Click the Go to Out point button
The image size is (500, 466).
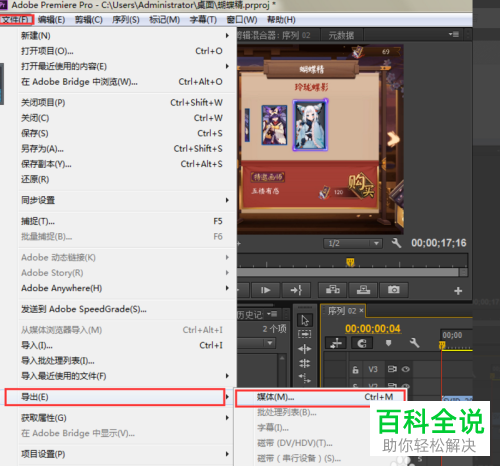click(x=296, y=290)
